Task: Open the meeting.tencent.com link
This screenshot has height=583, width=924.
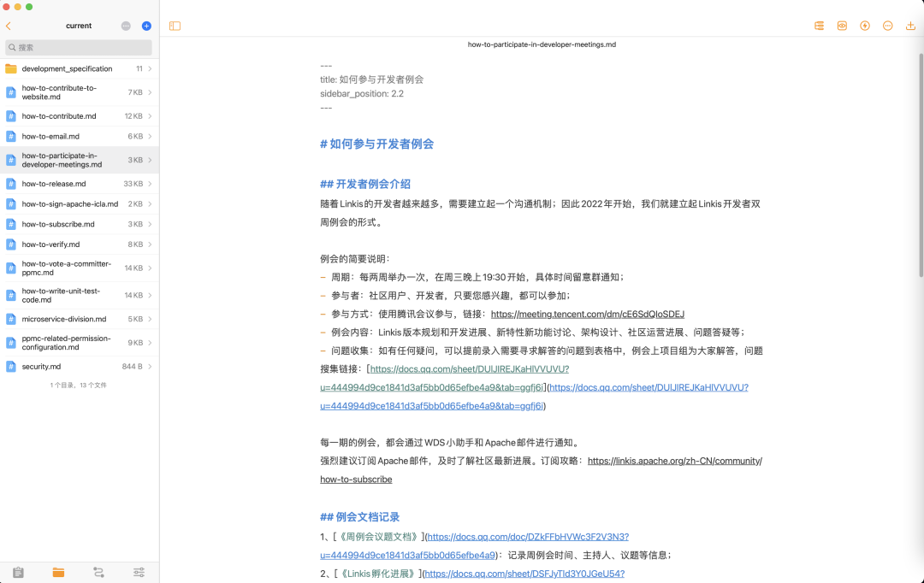Action: (x=588, y=314)
